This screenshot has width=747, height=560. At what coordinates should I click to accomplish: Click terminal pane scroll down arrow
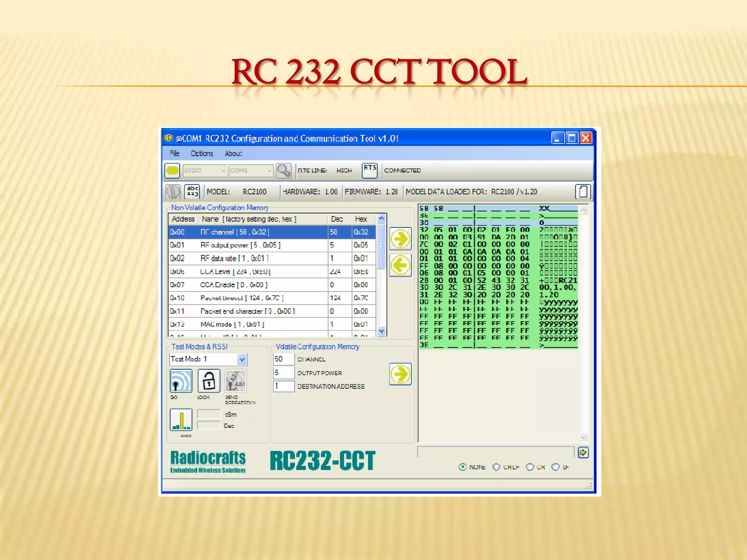[x=584, y=437]
